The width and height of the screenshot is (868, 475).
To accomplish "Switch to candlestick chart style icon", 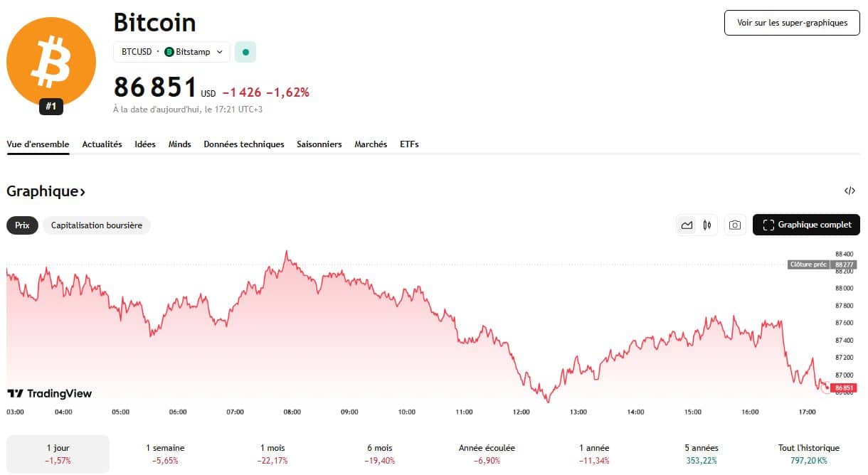I will click(x=706, y=225).
